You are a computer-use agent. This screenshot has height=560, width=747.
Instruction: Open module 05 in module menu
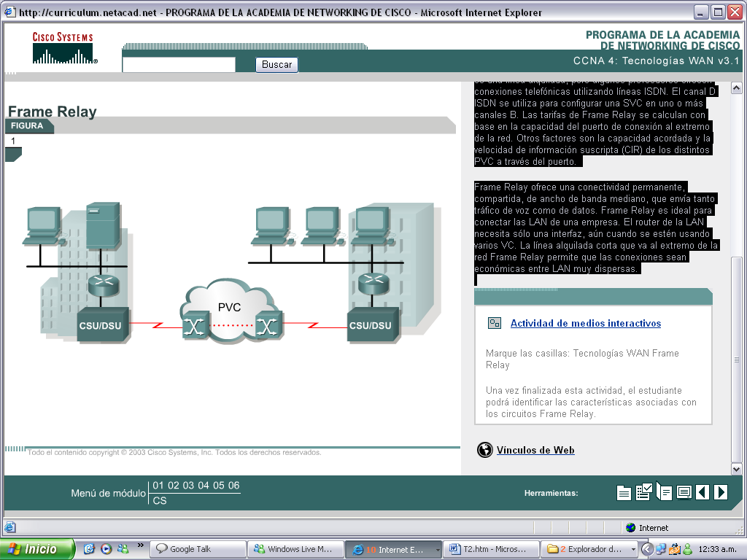point(219,485)
